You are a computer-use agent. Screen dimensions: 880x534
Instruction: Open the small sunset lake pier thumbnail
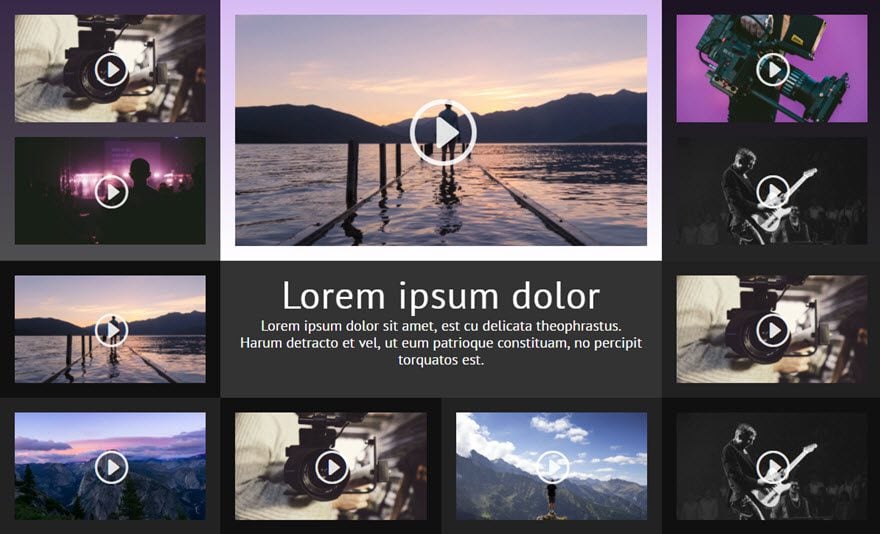pos(110,329)
